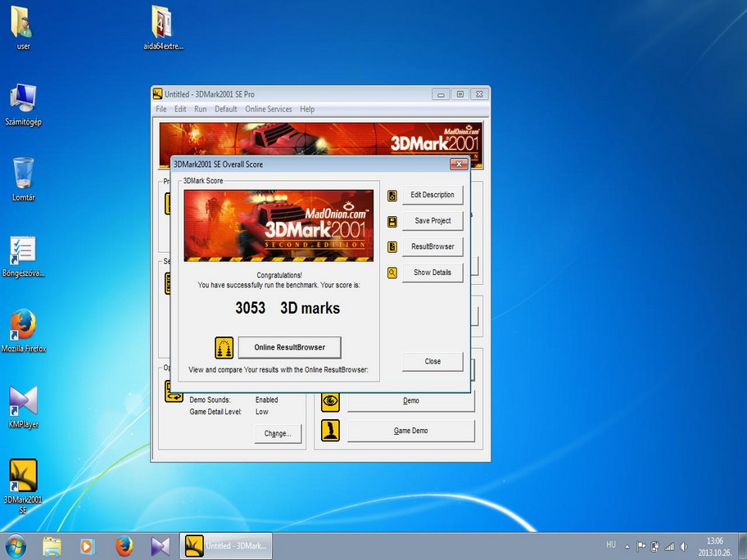Click the Show Details magnifier icon
Viewport: 747px width, 560px height.
pyautogui.click(x=392, y=273)
